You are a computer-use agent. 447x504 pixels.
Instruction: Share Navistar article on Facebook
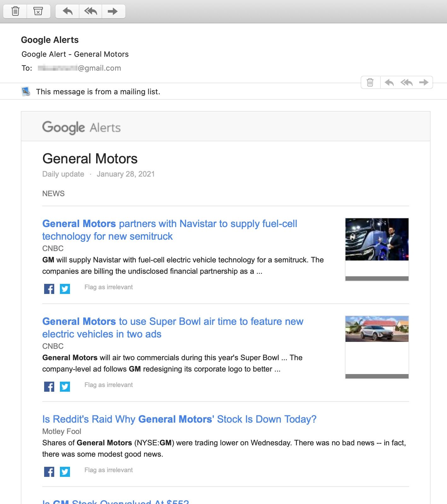tap(49, 289)
